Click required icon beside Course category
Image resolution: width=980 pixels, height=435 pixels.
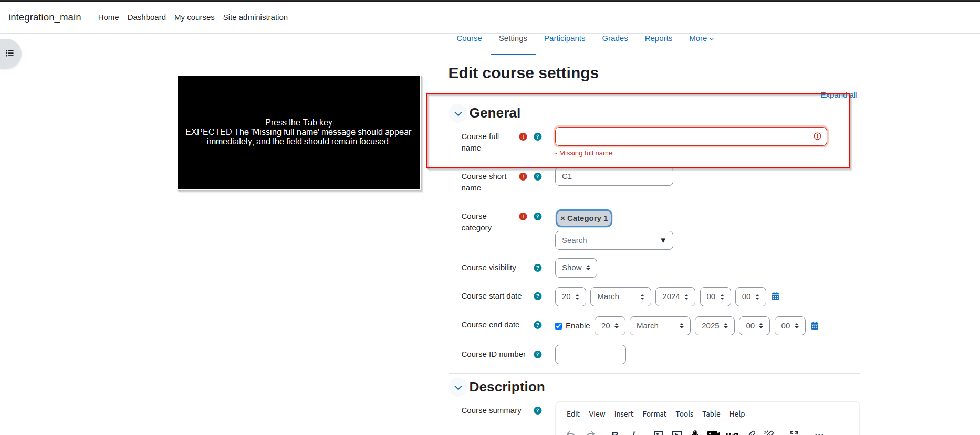point(523,216)
